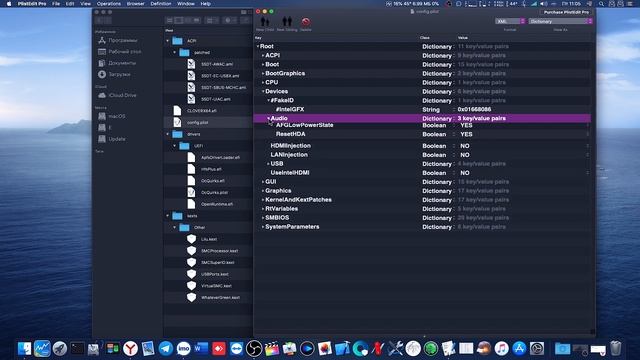Open the Edit menu
Viewport: 640px width, 360px height.
tap(70, 4)
